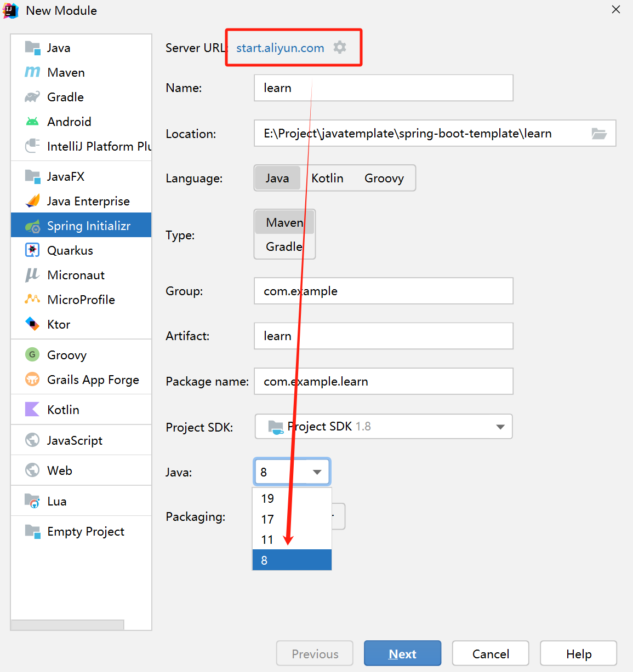633x672 pixels.
Task: Pick Java version 8 from list
Action: [x=292, y=560]
